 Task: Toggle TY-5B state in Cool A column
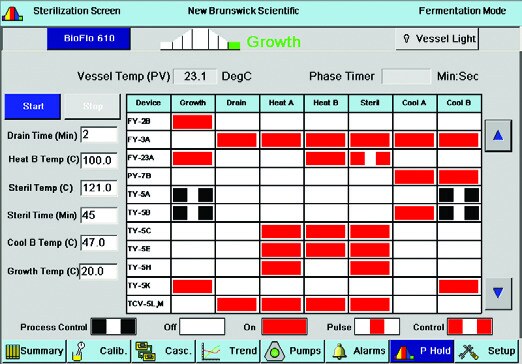414,213
